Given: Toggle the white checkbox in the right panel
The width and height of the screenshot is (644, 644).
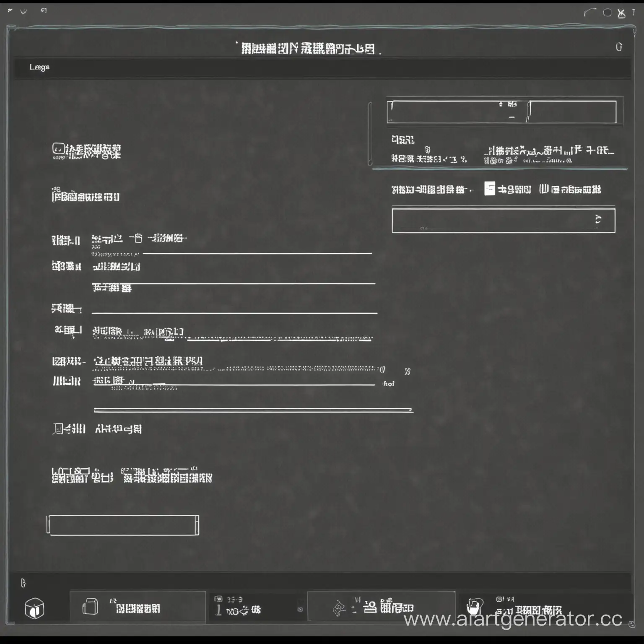Looking at the screenshot, I should click(x=489, y=189).
